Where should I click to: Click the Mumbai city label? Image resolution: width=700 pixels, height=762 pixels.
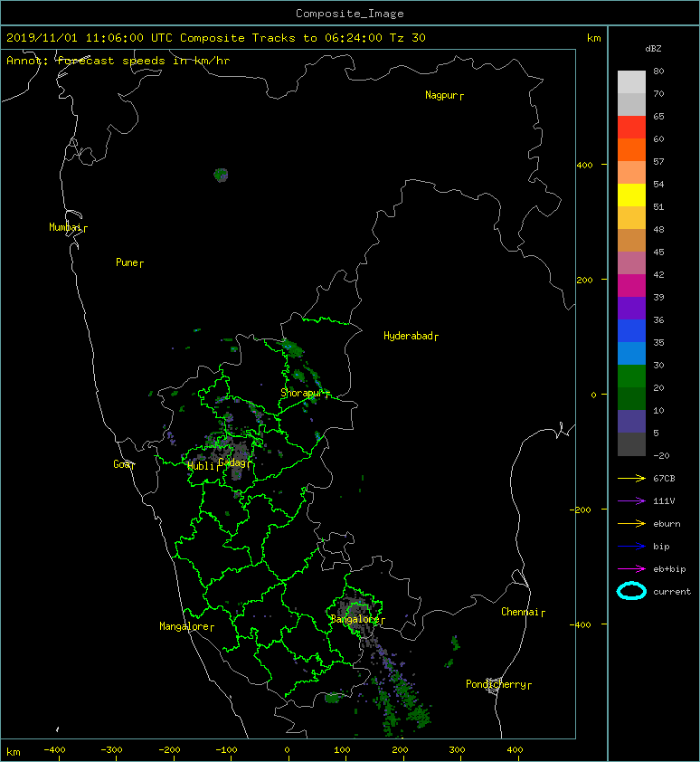[x=65, y=227]
